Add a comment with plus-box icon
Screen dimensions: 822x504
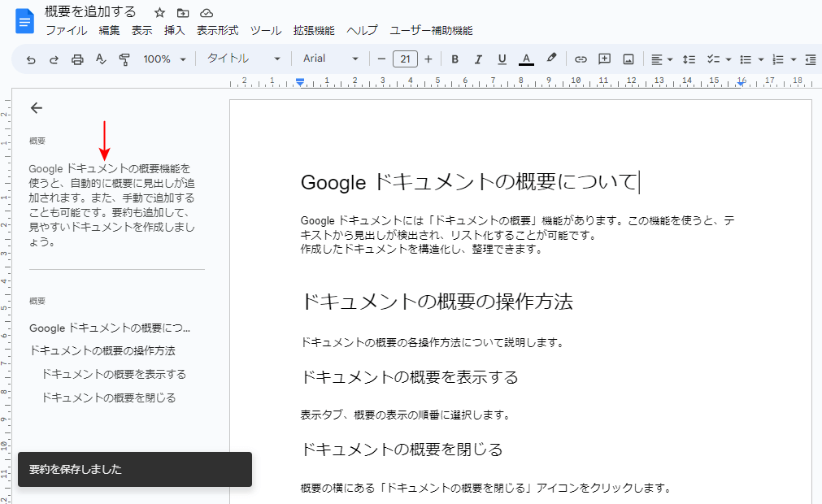(x=604, y=59)
